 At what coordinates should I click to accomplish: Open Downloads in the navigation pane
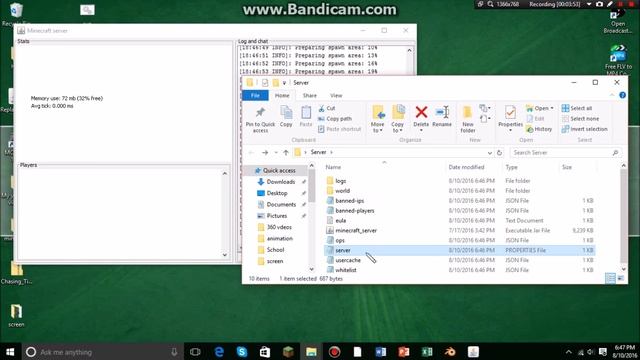pos(280,182)
